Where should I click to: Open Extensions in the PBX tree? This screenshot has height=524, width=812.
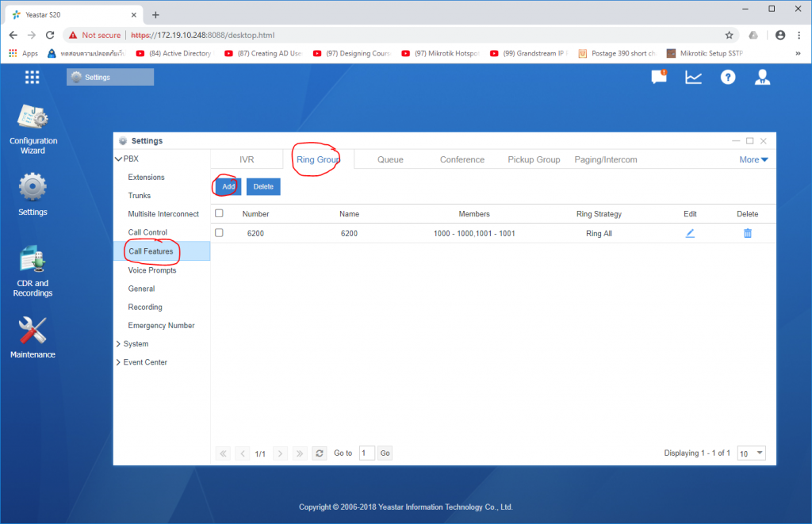pos(146,177)
